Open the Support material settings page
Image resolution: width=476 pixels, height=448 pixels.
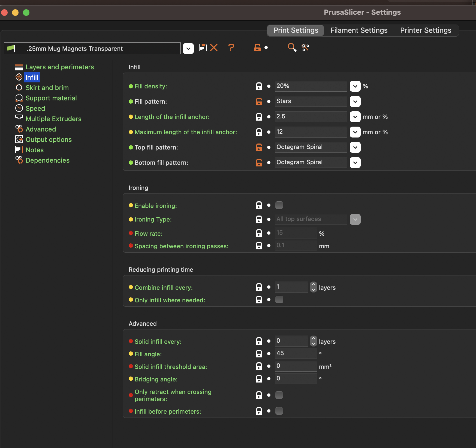[x=51, y=98]
